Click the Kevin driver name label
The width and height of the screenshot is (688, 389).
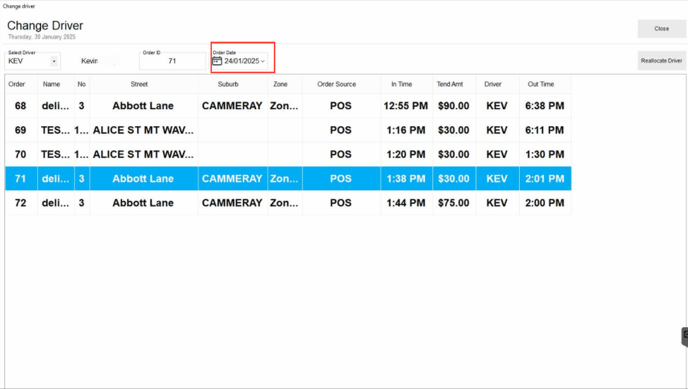(90, 61)
